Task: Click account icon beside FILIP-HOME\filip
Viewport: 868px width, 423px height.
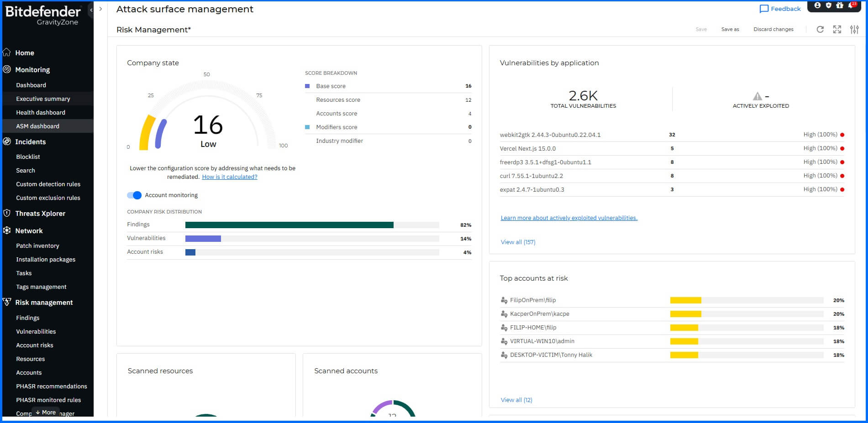Action: point(504,328)
